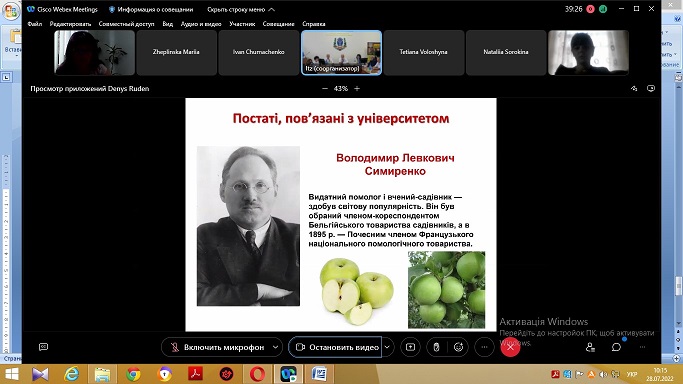This screenshot has width=683, height=384.
Task: Open the Вид menu
Action: (x=168, y=24)
